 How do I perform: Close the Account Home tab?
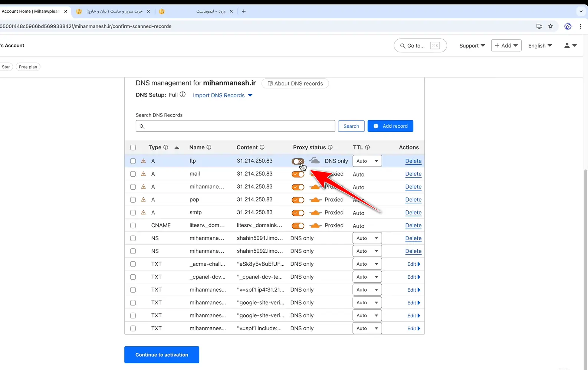tap(66, 11)
